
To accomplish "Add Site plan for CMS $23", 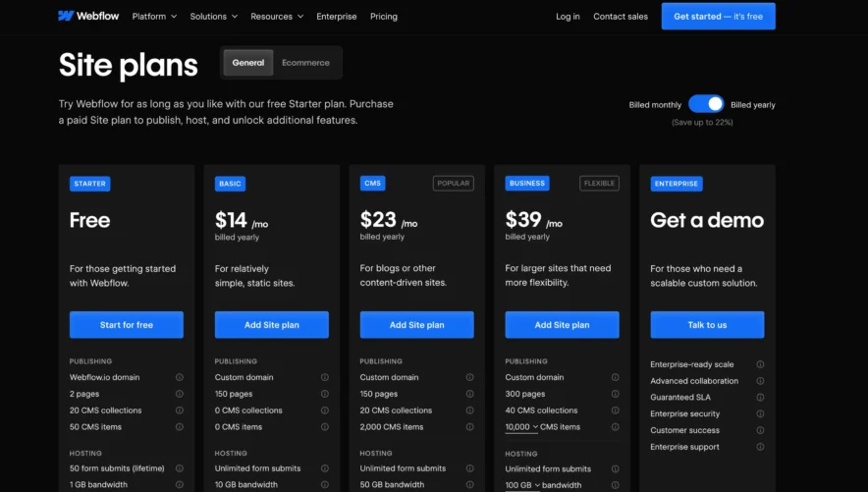I will (417, 325).
